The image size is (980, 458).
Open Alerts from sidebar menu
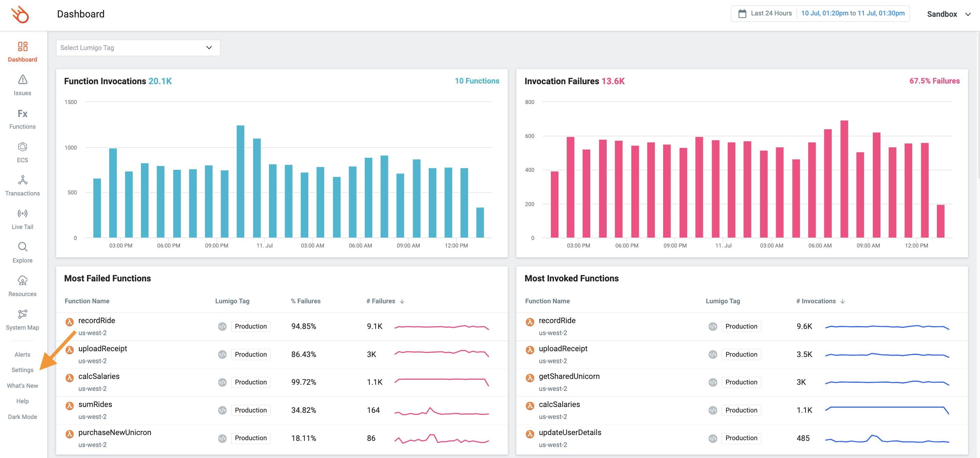click(23, 354)
